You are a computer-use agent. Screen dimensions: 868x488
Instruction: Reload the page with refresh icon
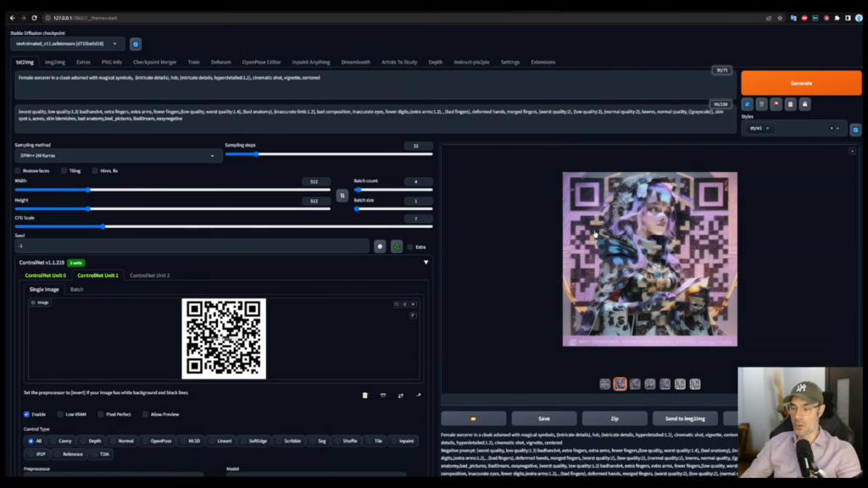tap(34, 18)
